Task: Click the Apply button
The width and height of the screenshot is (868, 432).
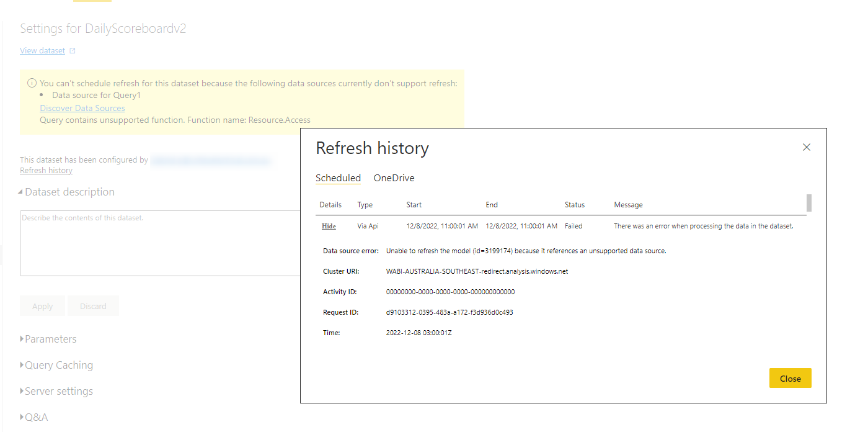Action: coord(43,306)
